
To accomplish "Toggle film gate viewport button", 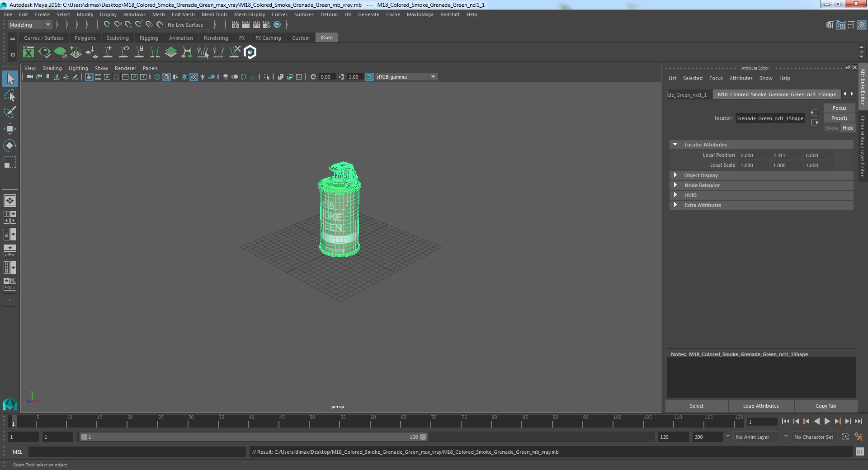I will click(98, 77).
